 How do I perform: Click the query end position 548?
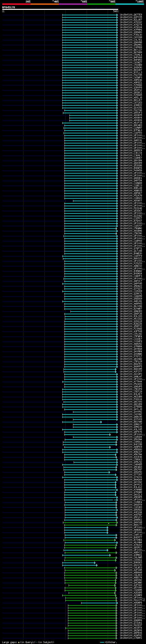click(115, 11)
